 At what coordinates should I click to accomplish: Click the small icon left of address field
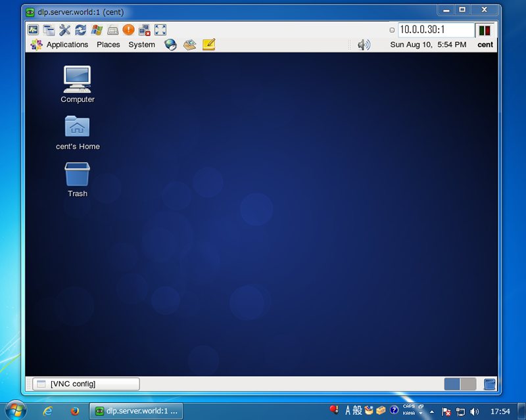pyautogui.click(x=392, y=30)
